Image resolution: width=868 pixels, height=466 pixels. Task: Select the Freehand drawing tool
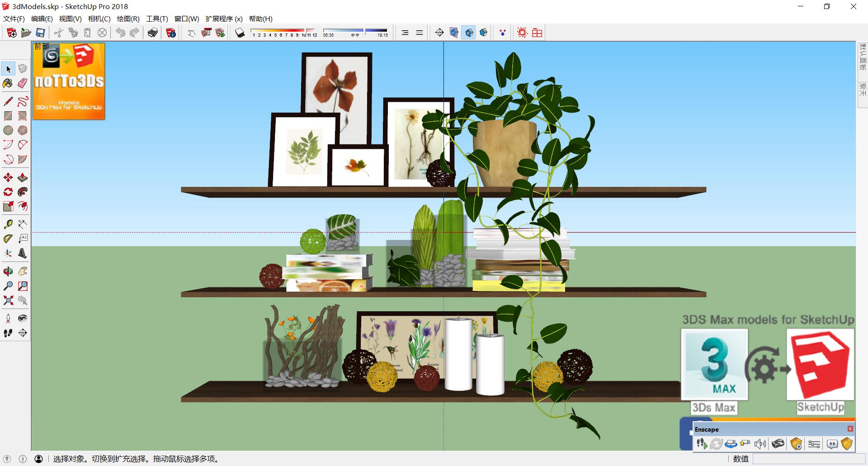(23, 101)
